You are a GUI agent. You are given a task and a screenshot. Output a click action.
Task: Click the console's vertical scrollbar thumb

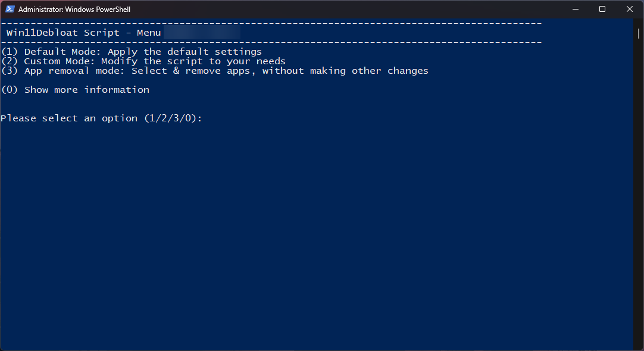point(638,34)
